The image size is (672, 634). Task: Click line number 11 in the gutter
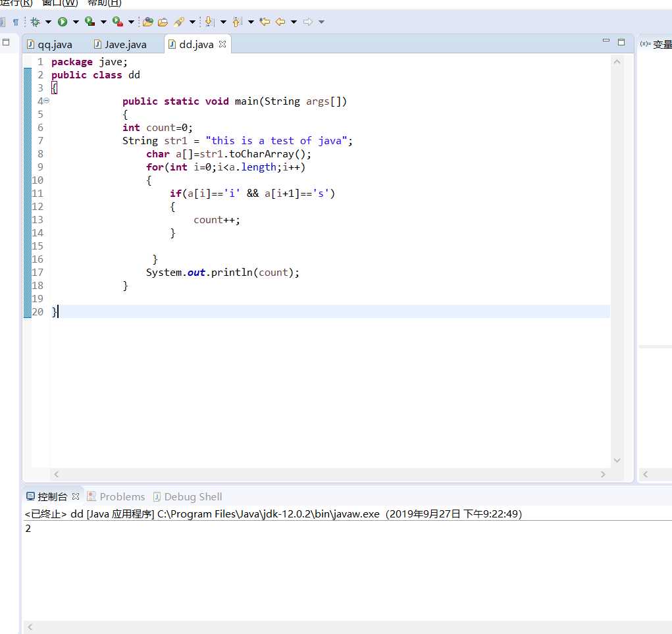38,194
